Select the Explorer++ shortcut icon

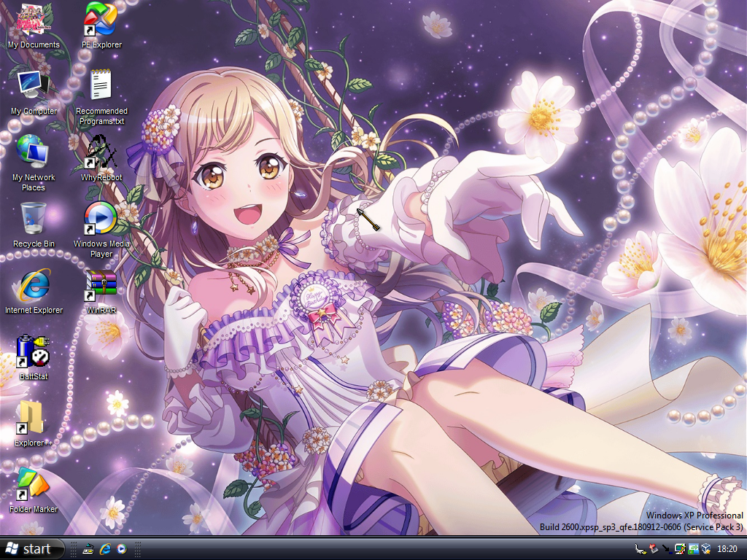[34, 424]
